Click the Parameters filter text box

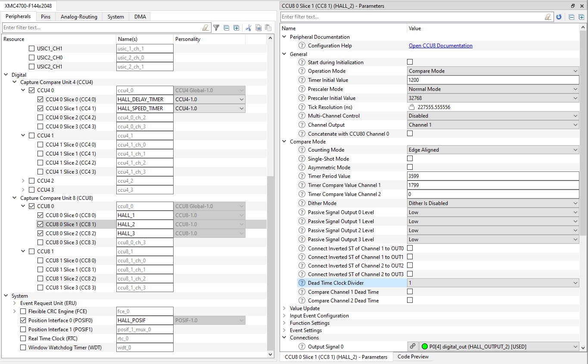(412, 17)
